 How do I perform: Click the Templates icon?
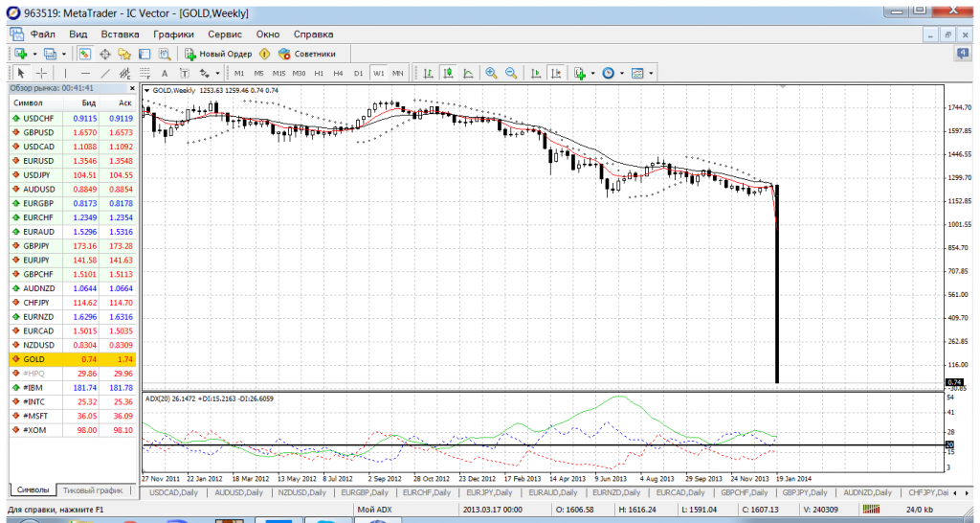637,73
